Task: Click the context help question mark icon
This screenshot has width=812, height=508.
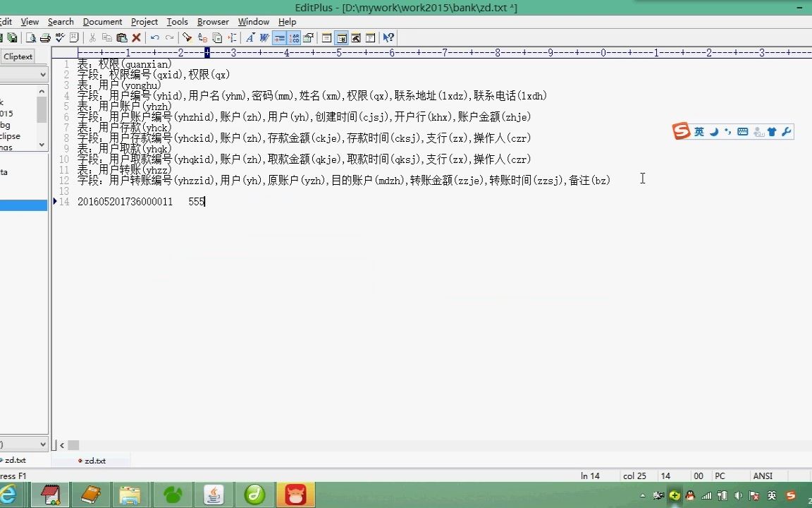Action: [x=388, y=37]
